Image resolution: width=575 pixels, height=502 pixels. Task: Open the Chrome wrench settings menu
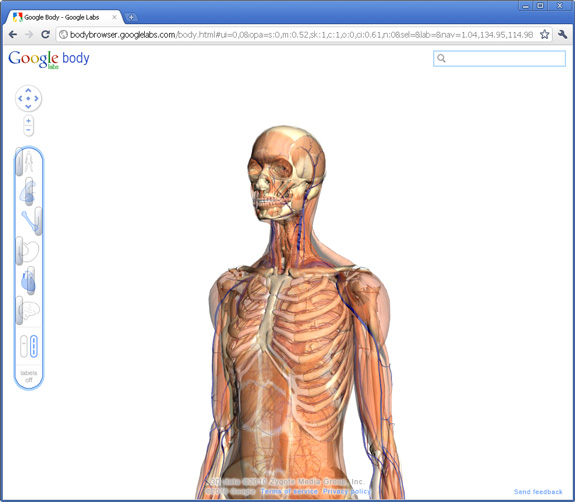click(563, 34)
